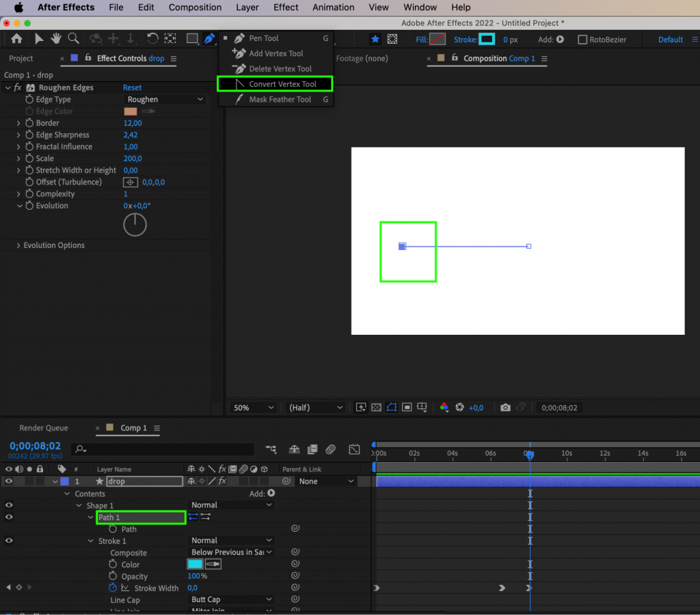Image resolution: width=700 pixels, height=615 pixels.
Task: Select the Selection tool (arrow) in the toolbar
Action: tap(39, 39)
